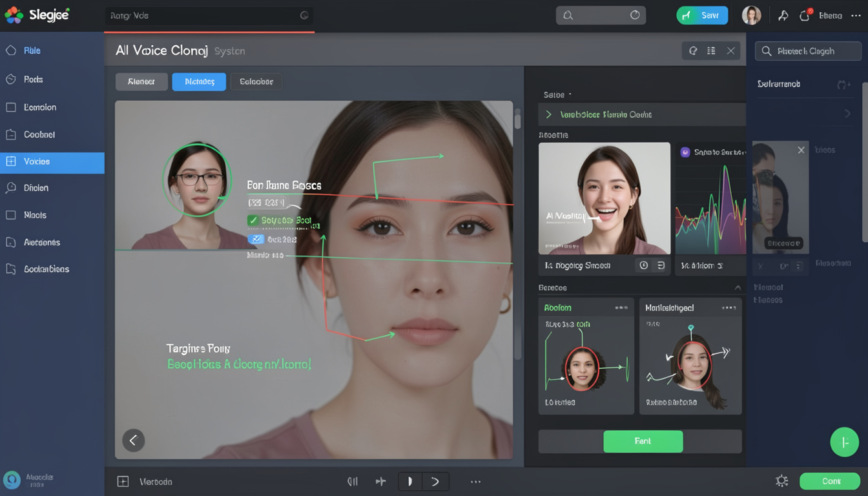Screen dimensions: 868x496
Task: Select Voices in the left sidebar
Action: pos(52,163)
